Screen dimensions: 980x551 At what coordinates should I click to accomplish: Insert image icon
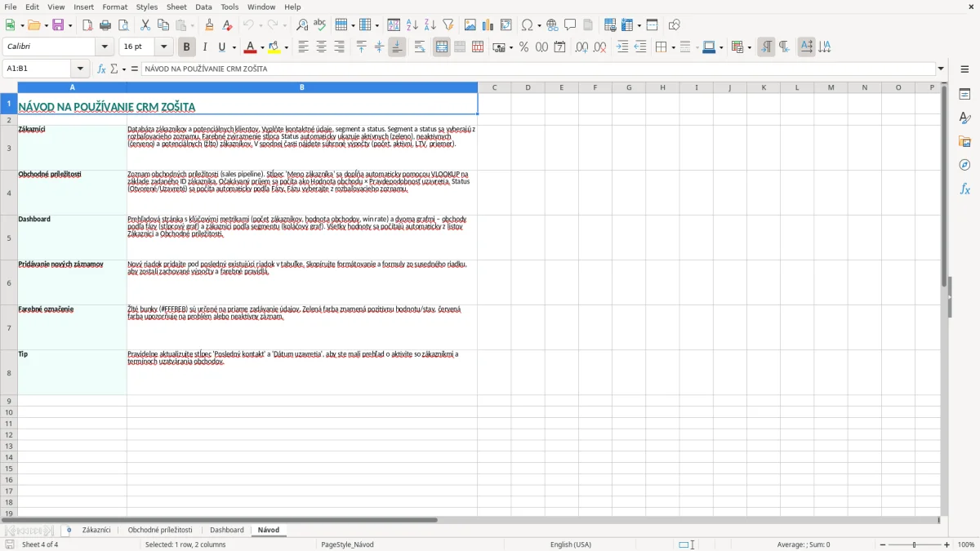click(x=470, y=25)
